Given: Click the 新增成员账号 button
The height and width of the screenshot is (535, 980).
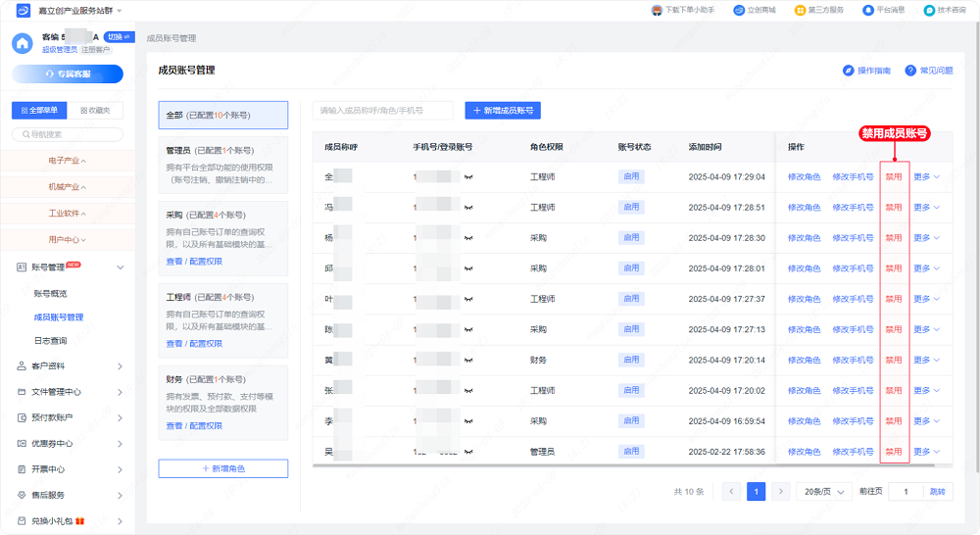Looking at the screenshot, I should (503, 111).
